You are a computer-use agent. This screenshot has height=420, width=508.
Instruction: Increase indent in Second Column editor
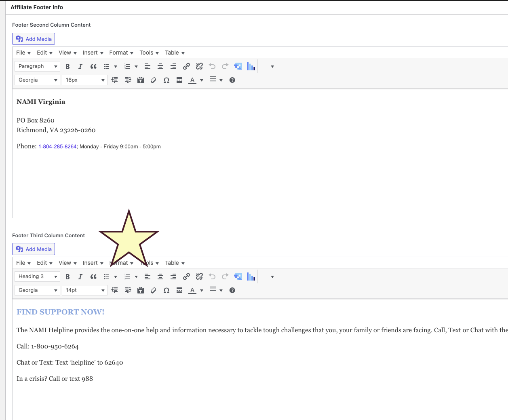point(128,80)
